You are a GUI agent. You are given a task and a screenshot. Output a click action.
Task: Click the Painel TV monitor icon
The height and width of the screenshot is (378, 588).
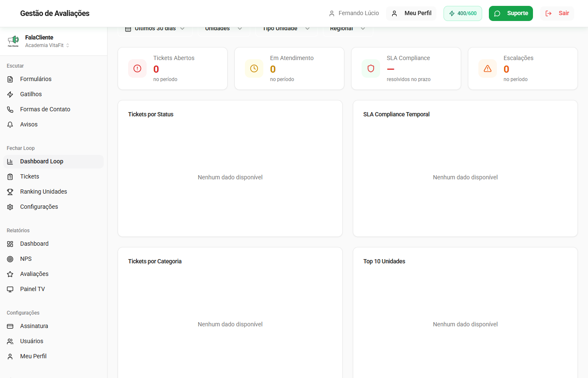tap(10, 289)
